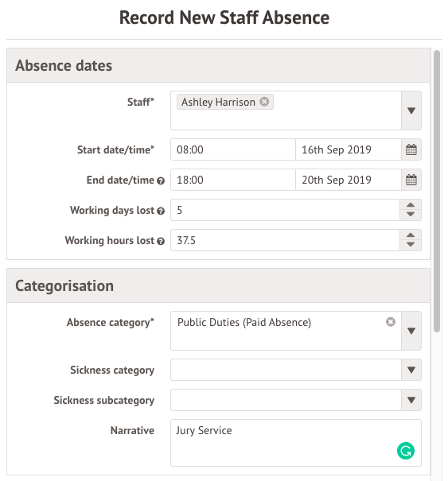Image resolution: width=448 pixels, height=481 pixels.
Task: Open calendar picker for end date
Action: click(411, 180)
